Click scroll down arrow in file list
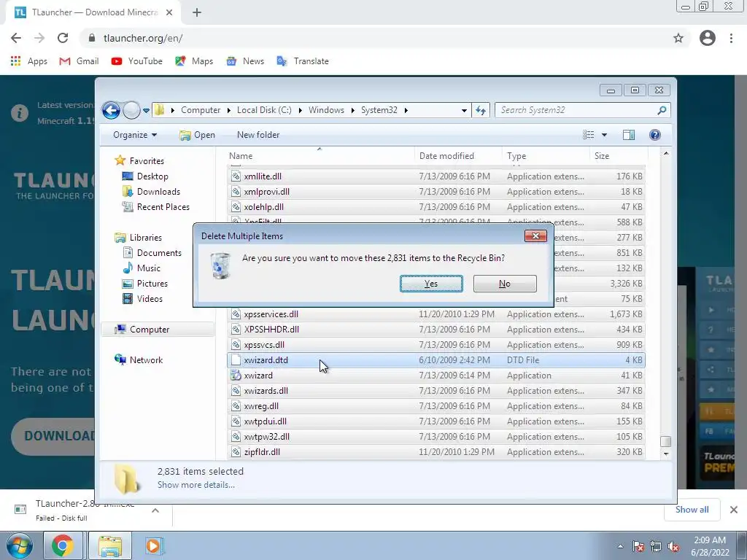 click(666, 454)
